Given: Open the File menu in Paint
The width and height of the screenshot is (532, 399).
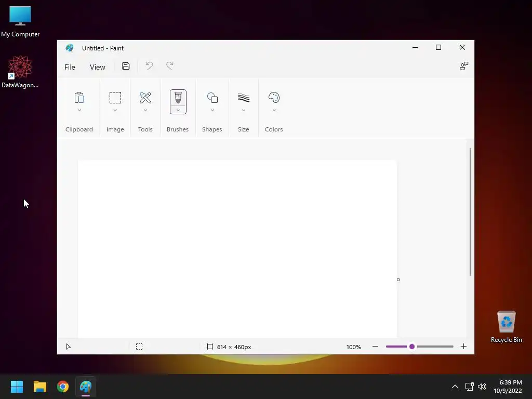Looking at the screenshot, I should coord(70,67).
